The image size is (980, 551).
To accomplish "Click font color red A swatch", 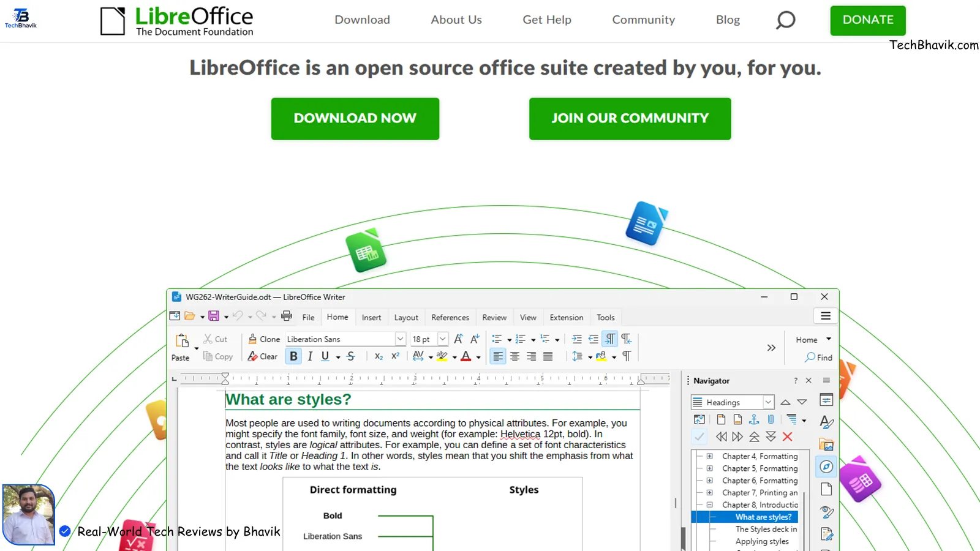I will click(466, 356).
